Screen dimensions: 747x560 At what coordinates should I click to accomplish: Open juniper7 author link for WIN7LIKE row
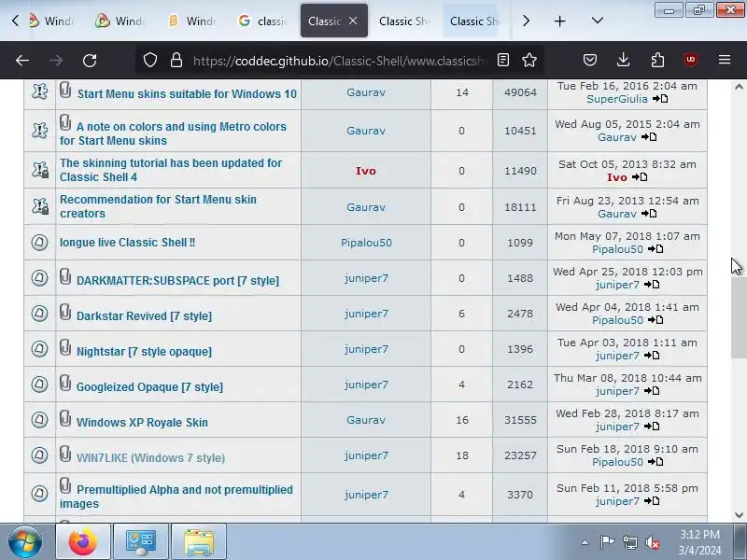[x=366, y=455]
